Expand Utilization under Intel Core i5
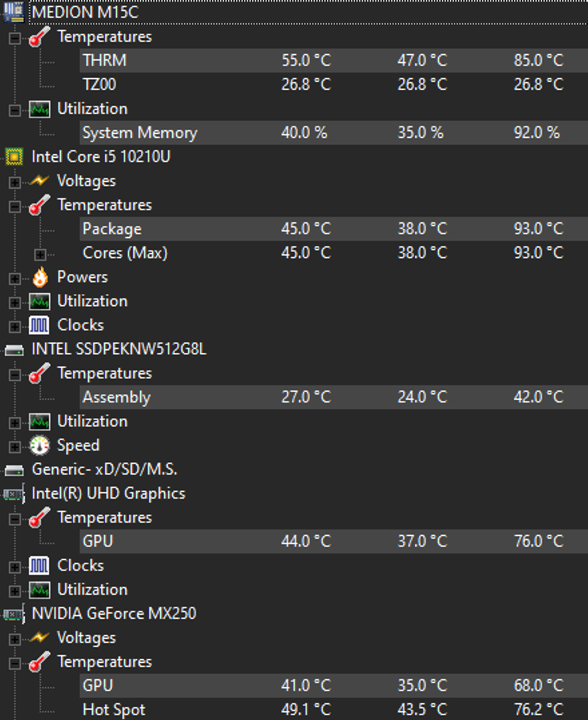The image size is (588, 720). pyautogui.click(x=15, y=303)
